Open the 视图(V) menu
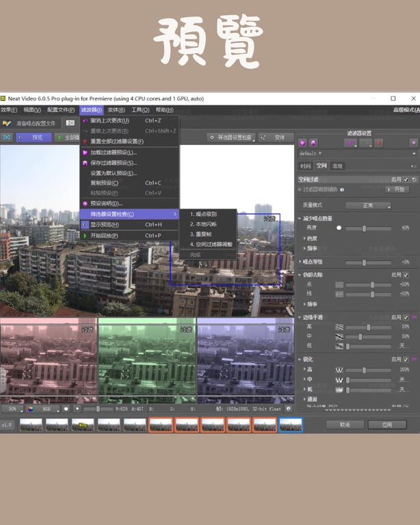This screenshot has height=525, width=420. click(x=32, y=110)
